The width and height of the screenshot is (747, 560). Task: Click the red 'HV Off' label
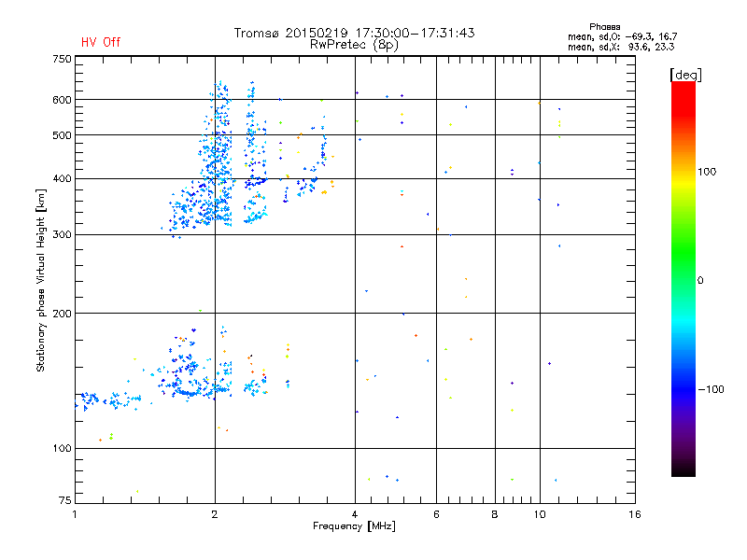[x=101, y=42]
